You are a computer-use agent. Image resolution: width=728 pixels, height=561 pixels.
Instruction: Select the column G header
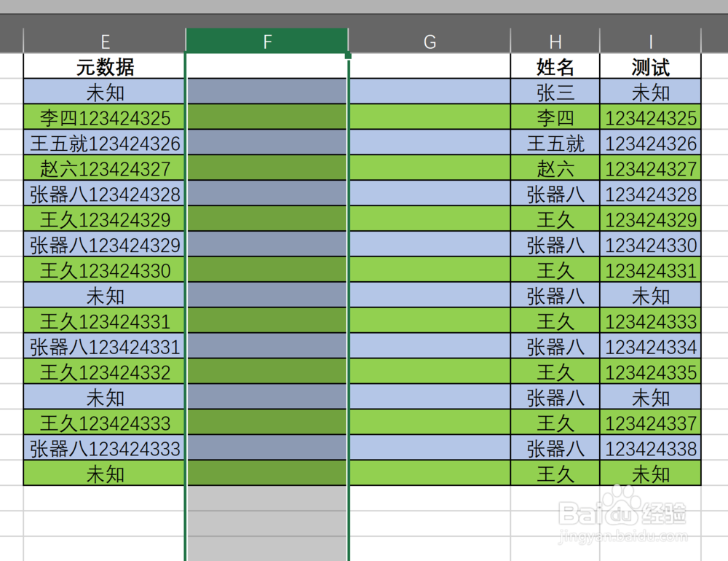[x=430, y=42]
